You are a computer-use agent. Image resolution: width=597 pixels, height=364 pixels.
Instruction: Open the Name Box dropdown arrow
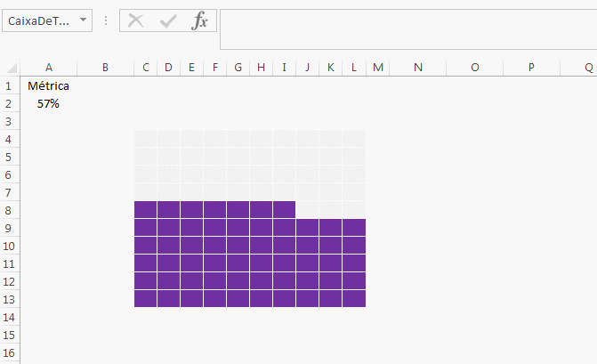(84, 20)
